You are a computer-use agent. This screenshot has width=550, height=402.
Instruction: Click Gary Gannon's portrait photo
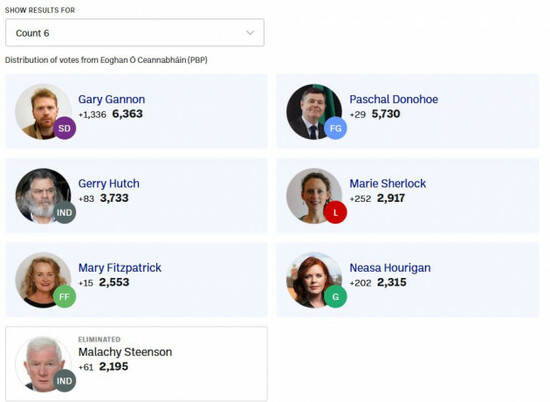[x=43, y=112]
